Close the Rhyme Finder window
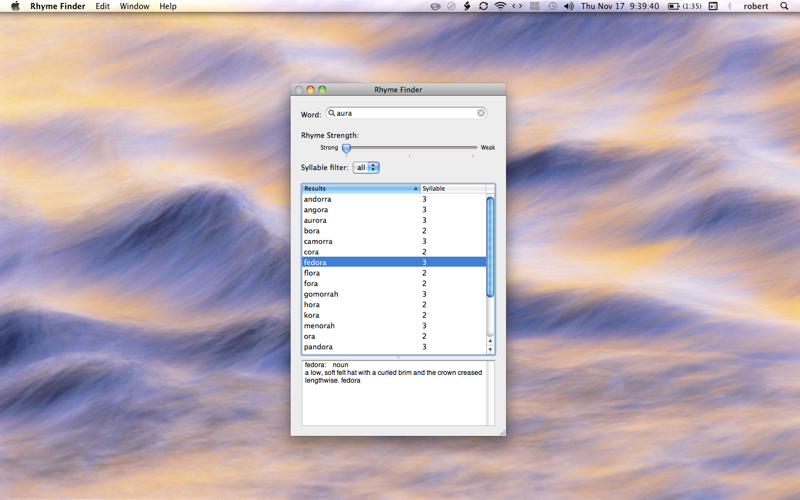Screen dimensions: 800x500 (299, 90)
